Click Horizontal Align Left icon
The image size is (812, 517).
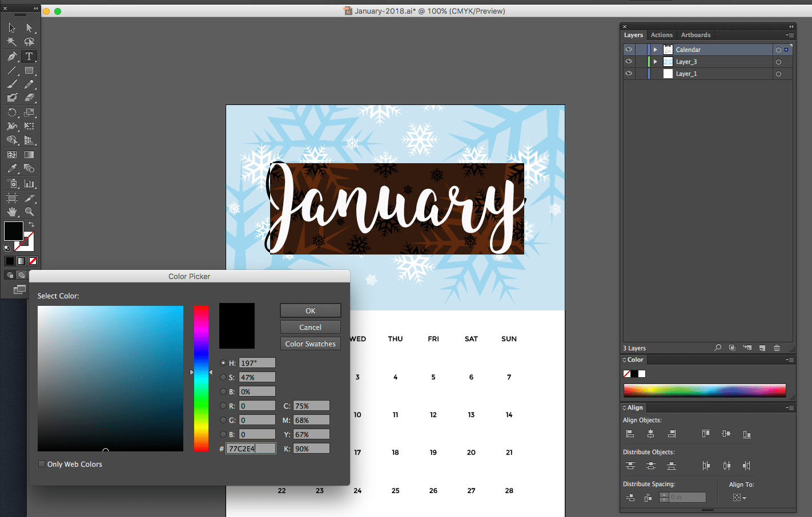(x=630, y=434)
